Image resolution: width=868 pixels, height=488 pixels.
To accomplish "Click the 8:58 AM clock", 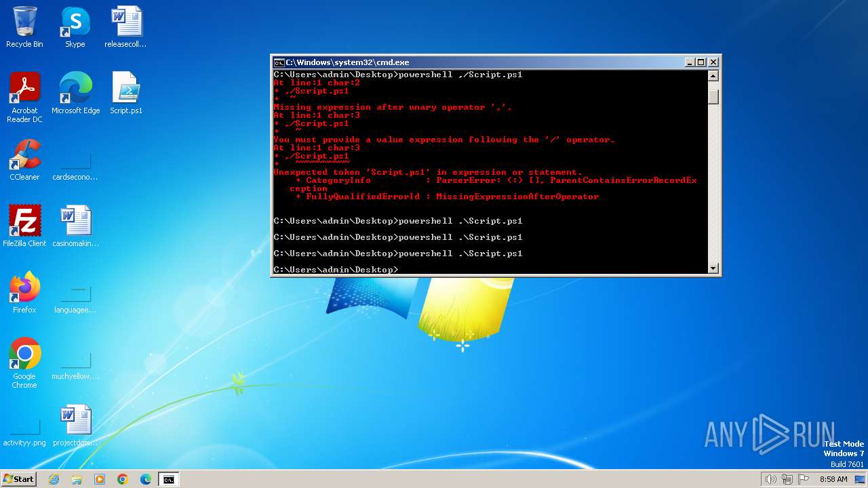I will (833, 479).
